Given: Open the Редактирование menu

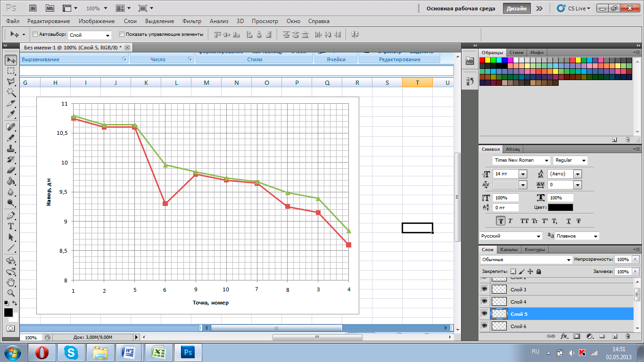Looking at the screenshot, I should 49,21.
